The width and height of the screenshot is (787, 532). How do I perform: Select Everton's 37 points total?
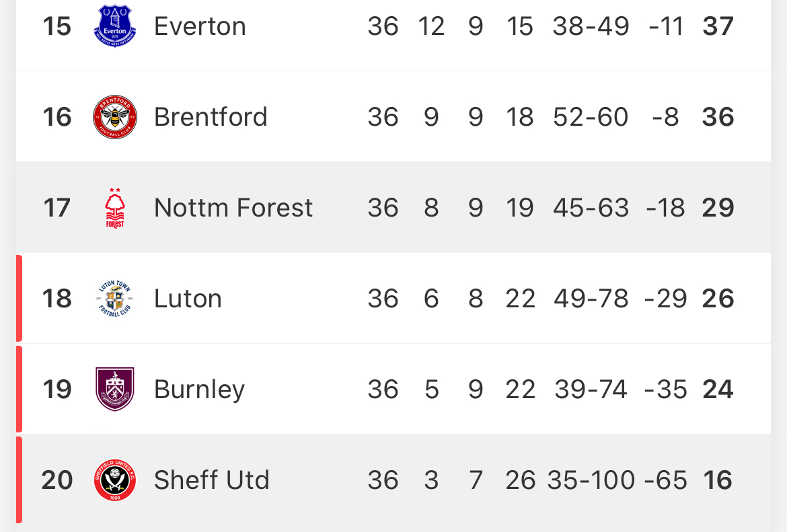tap(718, 26)
